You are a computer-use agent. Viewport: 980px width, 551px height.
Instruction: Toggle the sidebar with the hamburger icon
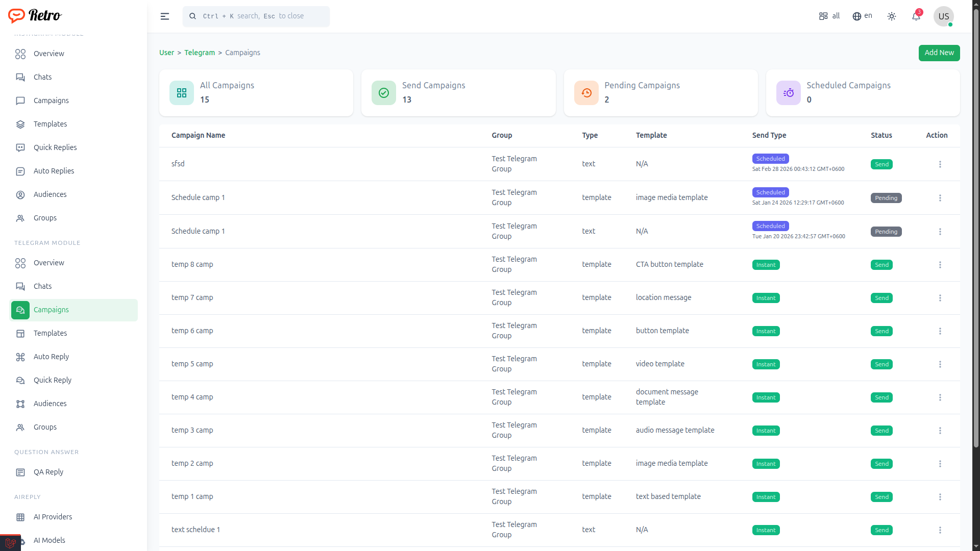click(x=164, y=16)
